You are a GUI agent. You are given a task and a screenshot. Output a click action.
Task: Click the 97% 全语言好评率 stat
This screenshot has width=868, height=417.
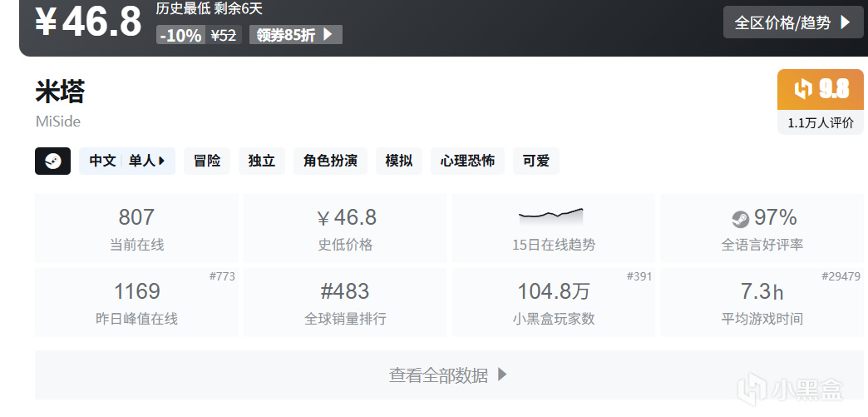pyautogui.click(x=762, y=228)
